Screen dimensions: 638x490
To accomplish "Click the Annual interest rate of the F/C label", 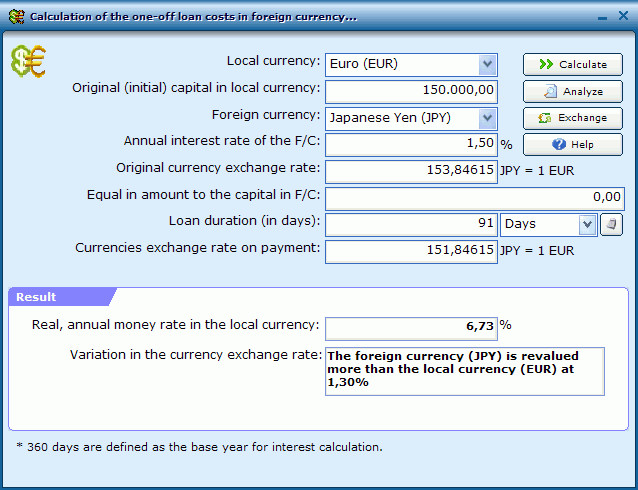I will click(x=222, y=141).
